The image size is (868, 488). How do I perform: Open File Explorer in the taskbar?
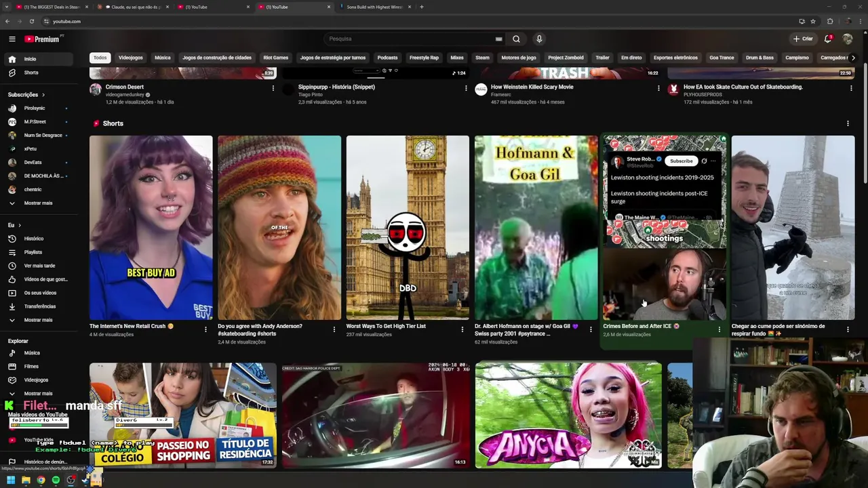pos(26,480)
